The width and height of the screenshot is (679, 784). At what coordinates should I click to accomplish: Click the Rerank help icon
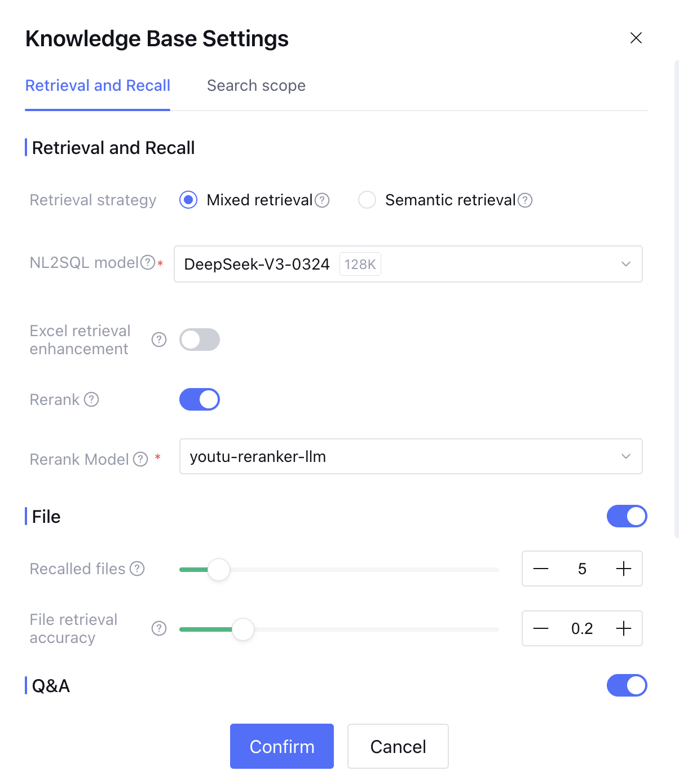pos(91,399)
